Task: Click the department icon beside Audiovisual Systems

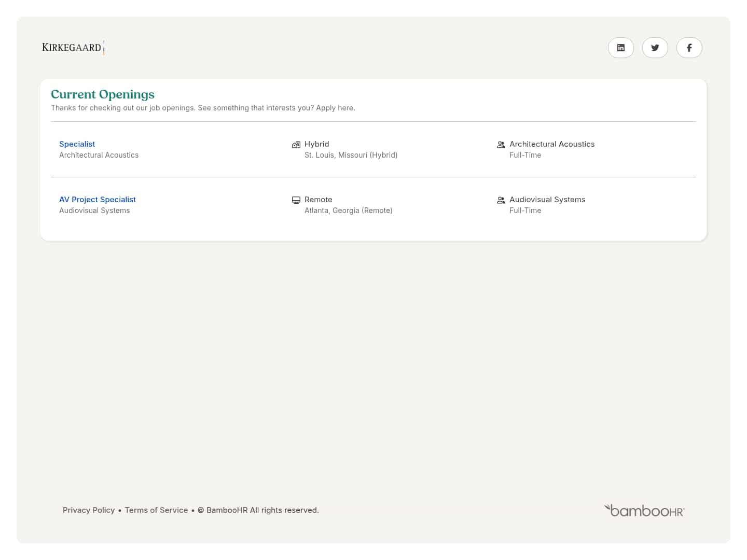Action: point(501,200)
